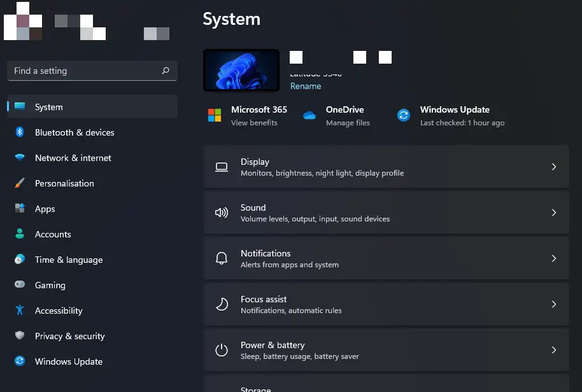Viewport: 582px width, 392px height.
Task: Open the Sound settings card
Action: [x=386, y=213]
